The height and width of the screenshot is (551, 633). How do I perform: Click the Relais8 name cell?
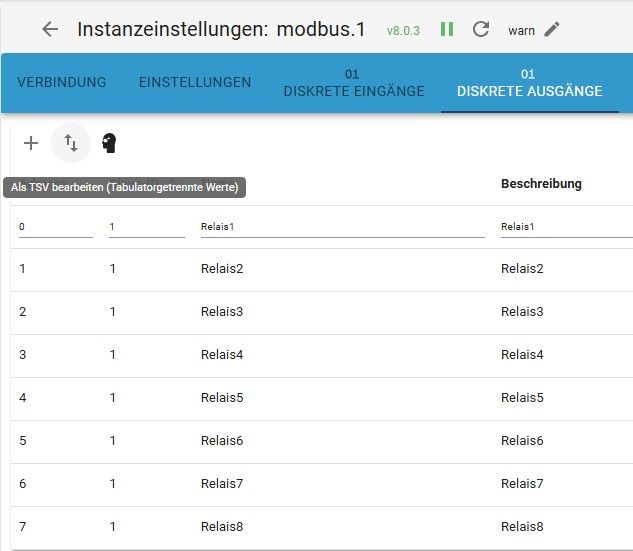coord(222,527)
